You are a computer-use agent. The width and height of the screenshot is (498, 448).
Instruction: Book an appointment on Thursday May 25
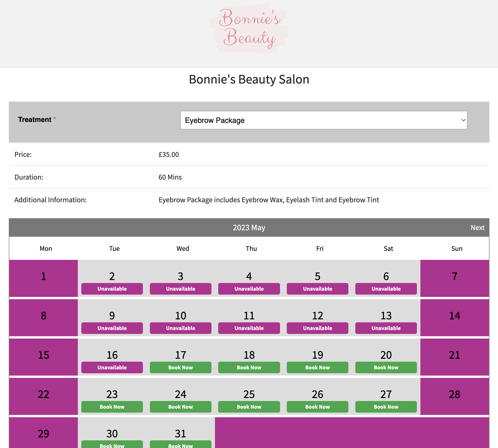point(249,407)
